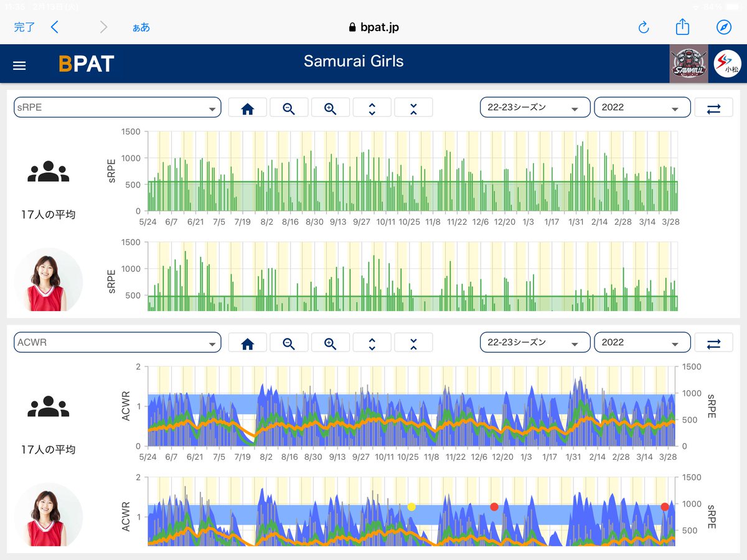This screenshot has height=560, width=747.
Task: Expand the sRPE metric dropdown
Action: 118,107
